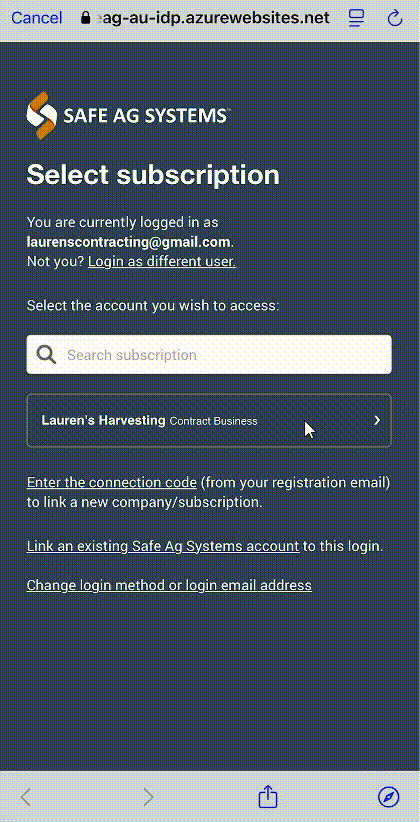Click the laurenscontracting@gmail.com email text
420x822 pixels.
coord(129,242)
